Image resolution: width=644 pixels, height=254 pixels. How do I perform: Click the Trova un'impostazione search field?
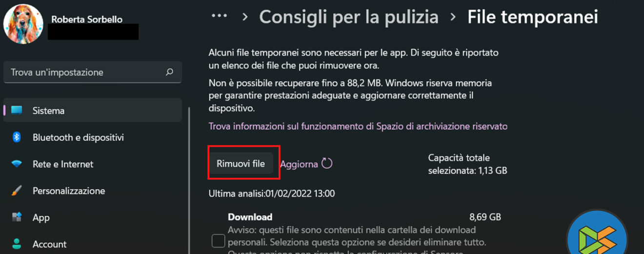[x=85, y=72]
